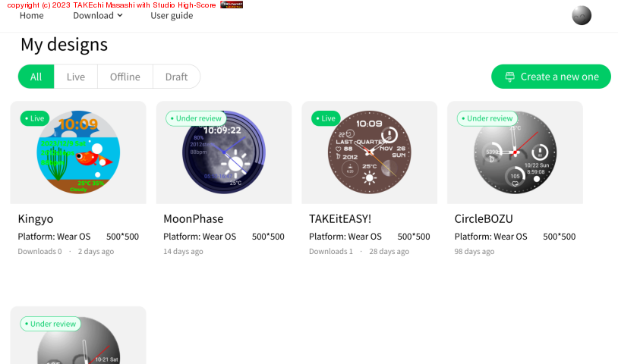Select the All filter tab
Viewport: 618px width, 364px height.
tap(36, 77)
